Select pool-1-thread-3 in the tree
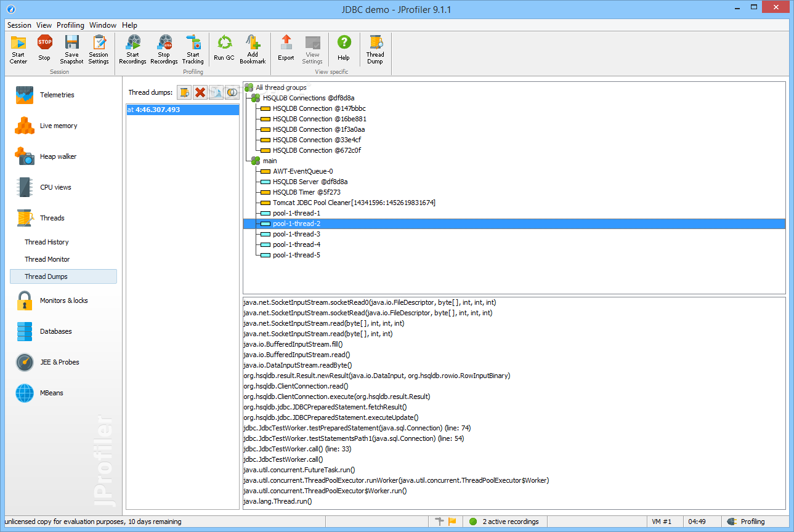Image resolution: width=794 pixels, height=532 pixels. [296, 234]
